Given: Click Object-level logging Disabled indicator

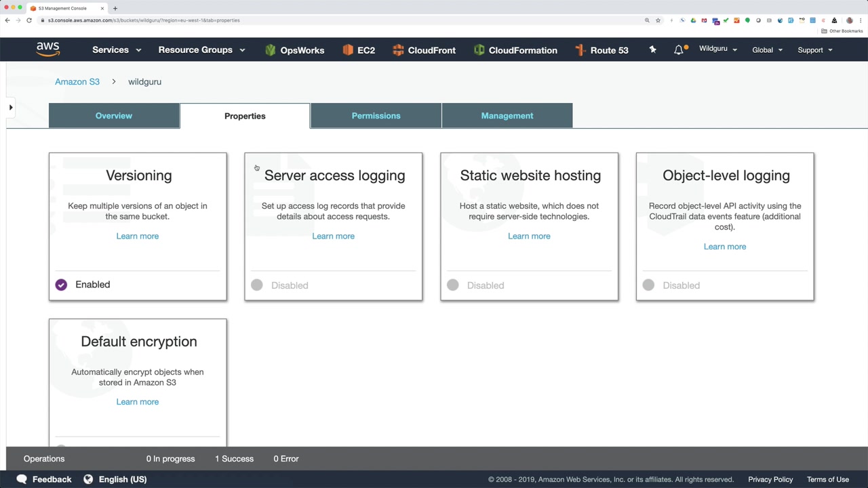Looking at the screenshot, I should [x=649, y=285].
